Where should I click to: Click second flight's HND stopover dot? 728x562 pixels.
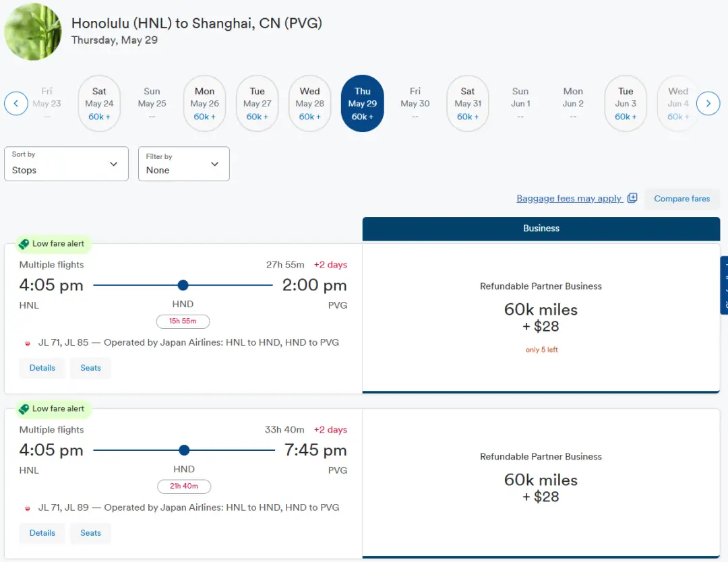tap(184, 450)
